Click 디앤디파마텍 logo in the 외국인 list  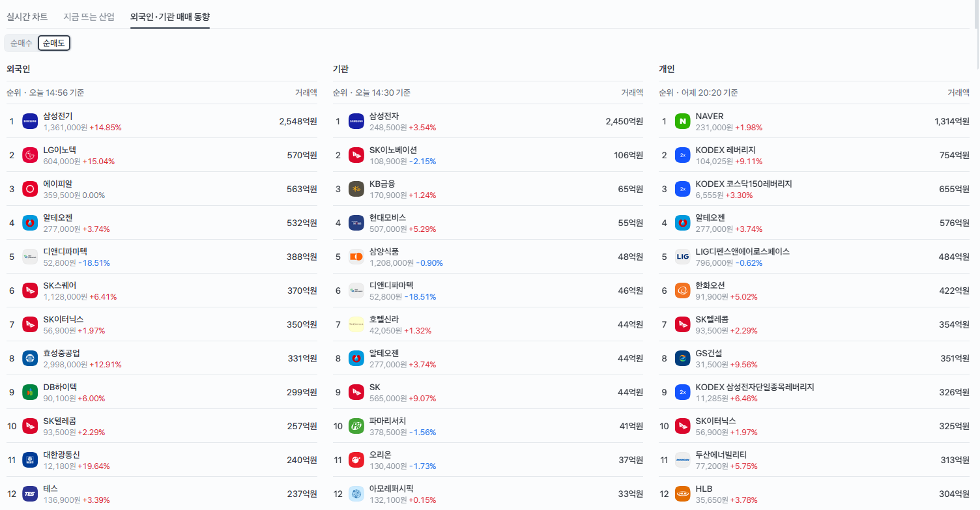pyautogui.click(x=30, y=257)
